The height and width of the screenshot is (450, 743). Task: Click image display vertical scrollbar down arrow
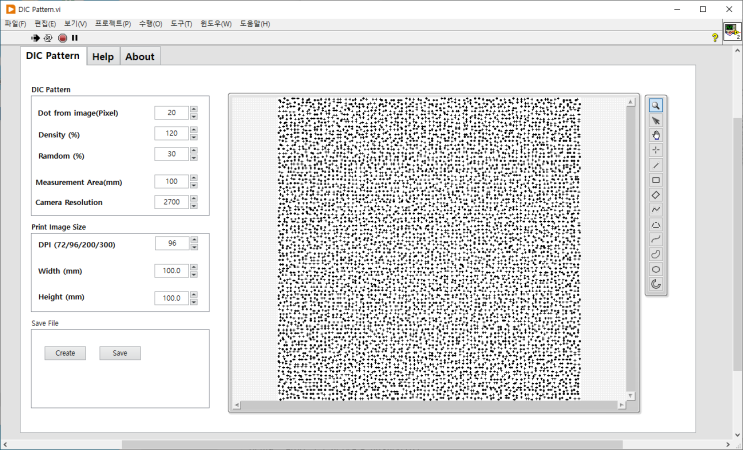pos(631,396)
